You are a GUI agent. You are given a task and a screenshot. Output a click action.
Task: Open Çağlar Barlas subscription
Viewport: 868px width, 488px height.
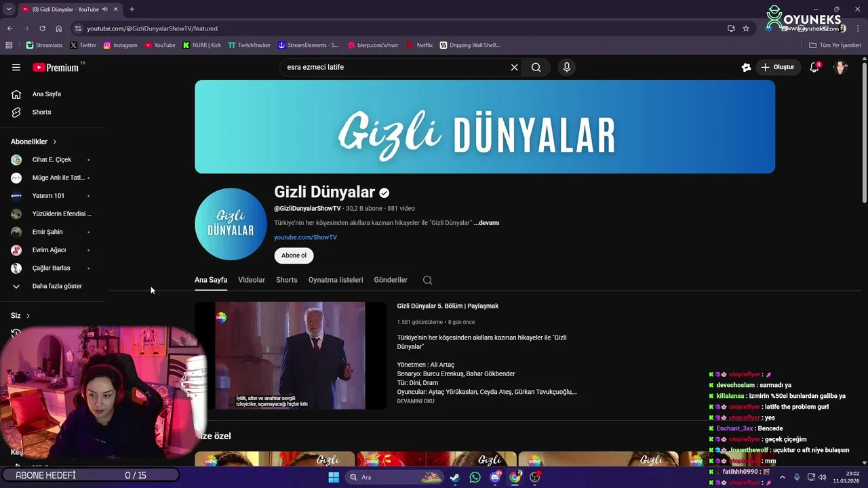(52, 268)
